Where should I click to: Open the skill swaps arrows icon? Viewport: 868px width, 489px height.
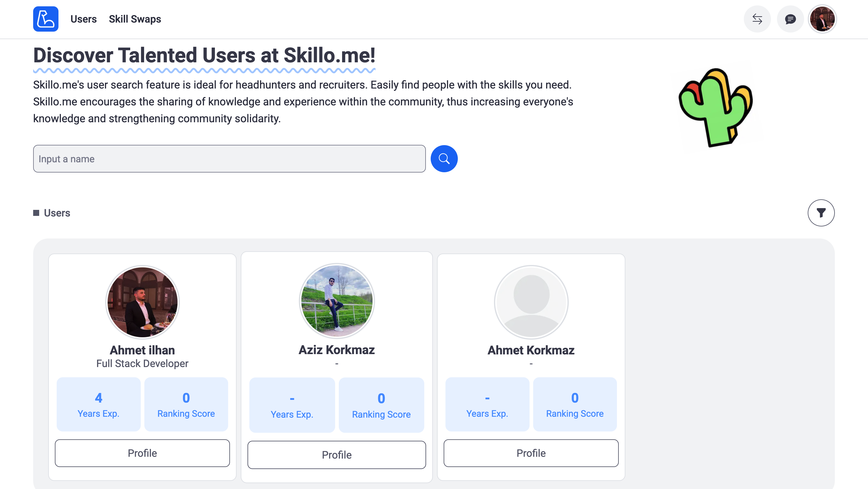757,19
